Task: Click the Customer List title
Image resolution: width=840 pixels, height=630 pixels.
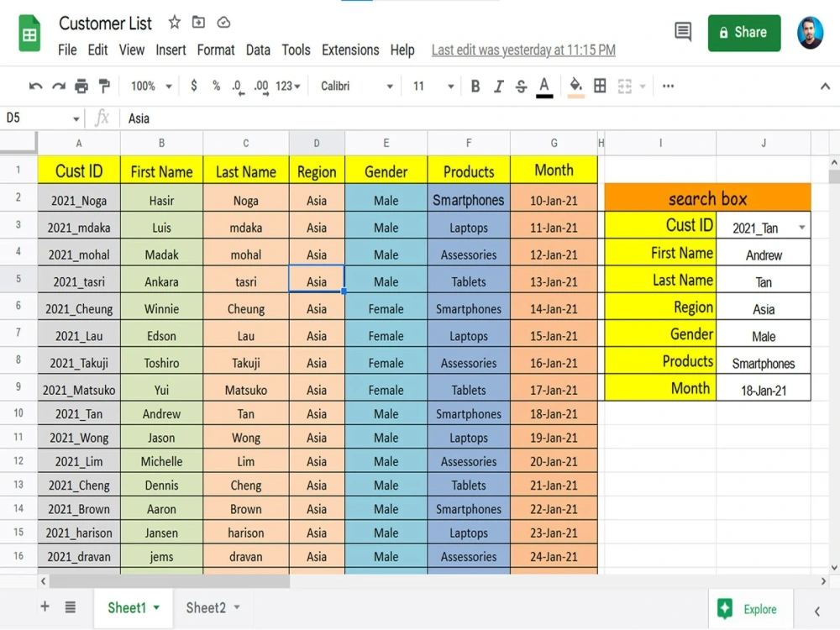Action: coord(105,23)
